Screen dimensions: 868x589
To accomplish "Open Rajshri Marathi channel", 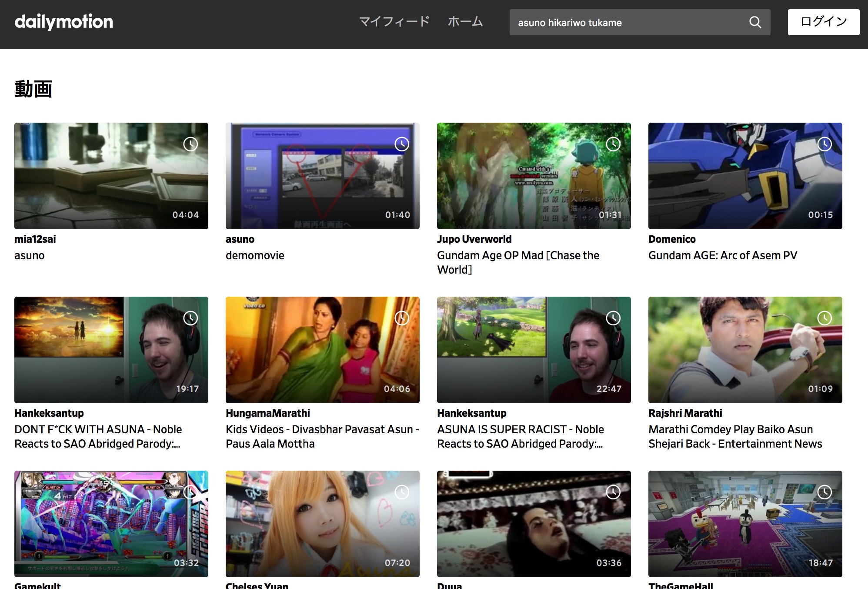I will point(685,413).
